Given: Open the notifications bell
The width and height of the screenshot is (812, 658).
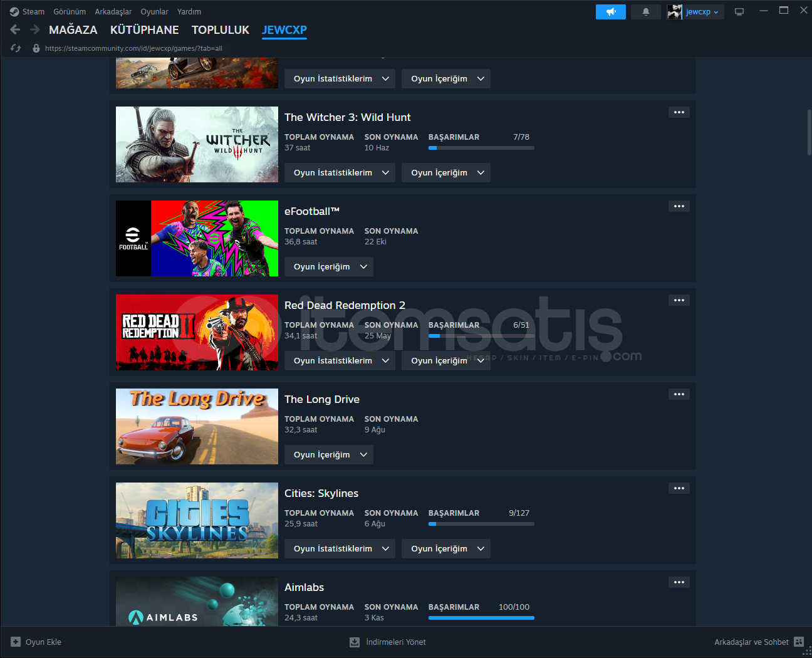Looking at the screenshot, I should pyautogui.click(x=646, y=12).
